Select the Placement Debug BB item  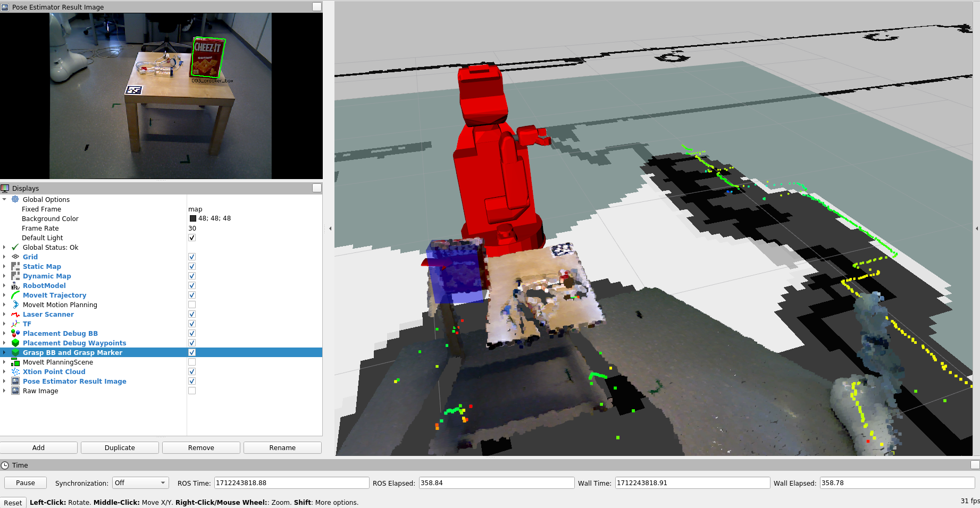(x=60, y=333)
